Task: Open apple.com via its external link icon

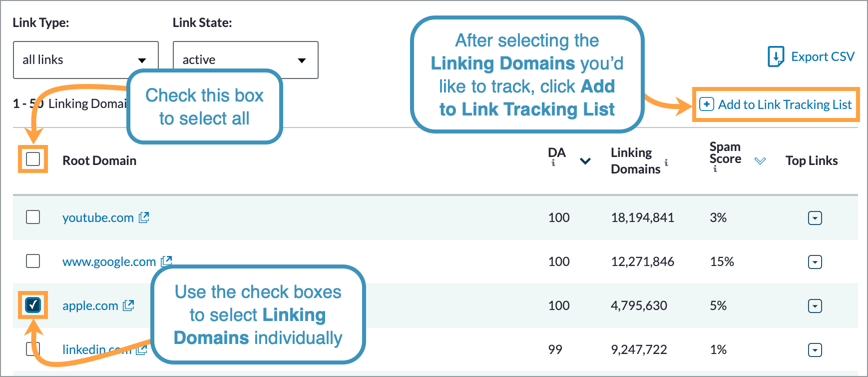Action: [129, 305]
